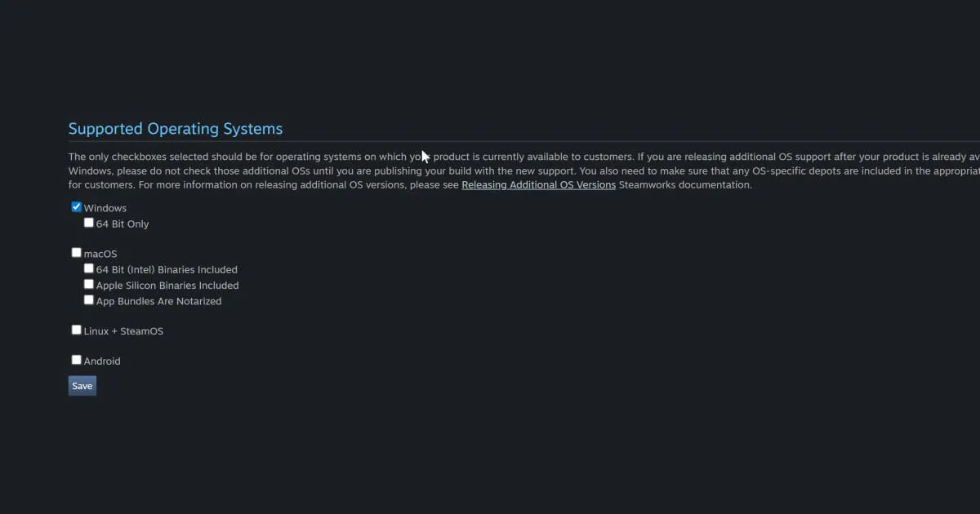Check the macOS checkbox
Viewport: 980px width, 514px height.
[x=77, y=253]
